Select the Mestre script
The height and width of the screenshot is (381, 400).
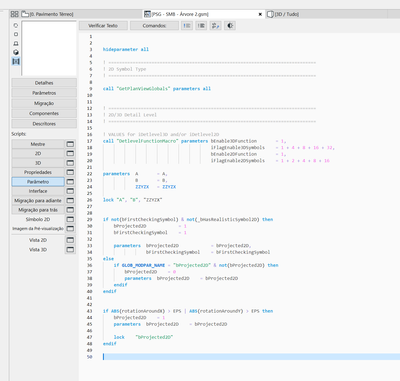[x=38, y=144]
